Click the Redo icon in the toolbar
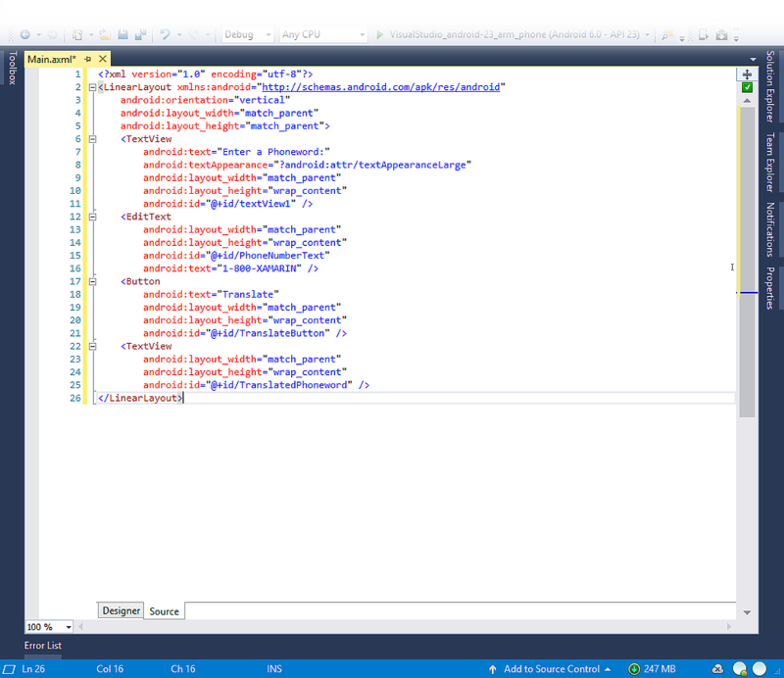The width and height of the screenshot is (784, 678). [x=192, y=33]
